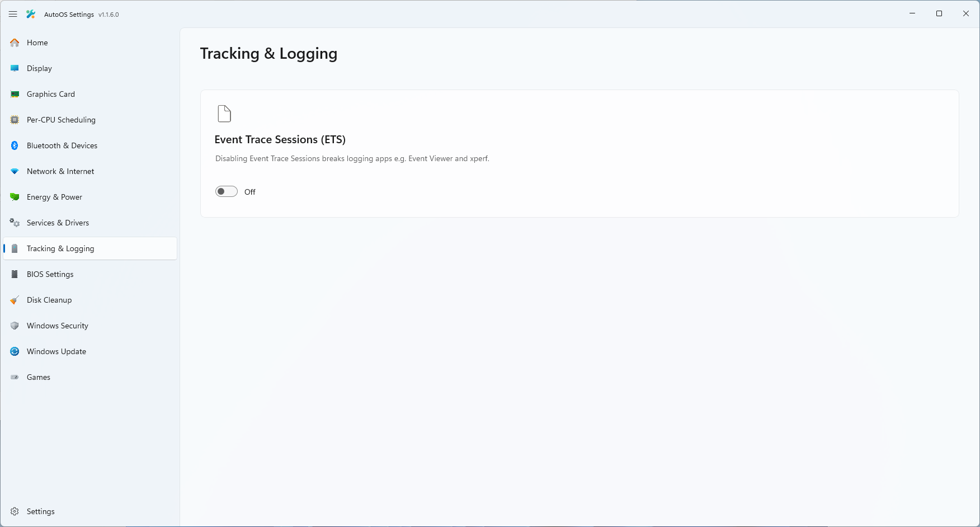Click the document icon above Event Trace Sessions

tap(224, 114)
